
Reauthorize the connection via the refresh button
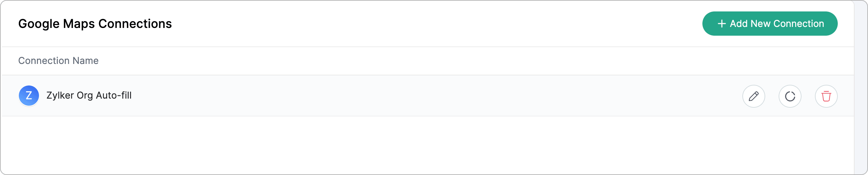tap(789, 96)
